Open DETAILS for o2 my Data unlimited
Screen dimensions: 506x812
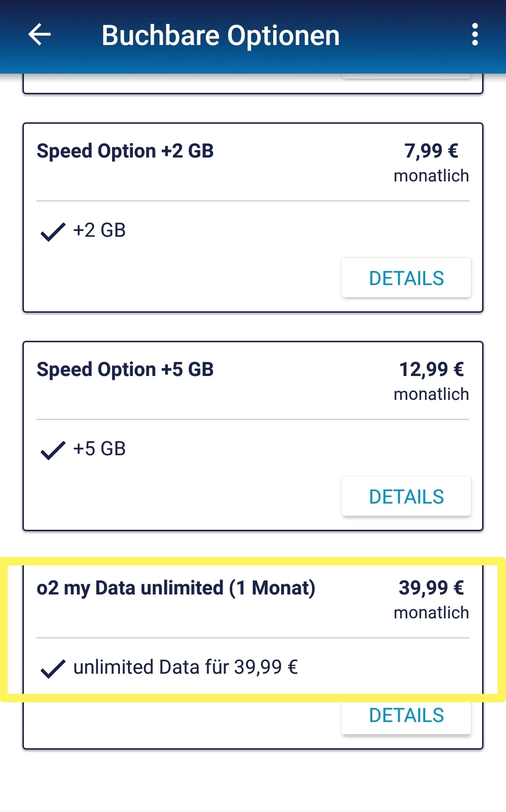pyautogui.click(x=406, y=716)
